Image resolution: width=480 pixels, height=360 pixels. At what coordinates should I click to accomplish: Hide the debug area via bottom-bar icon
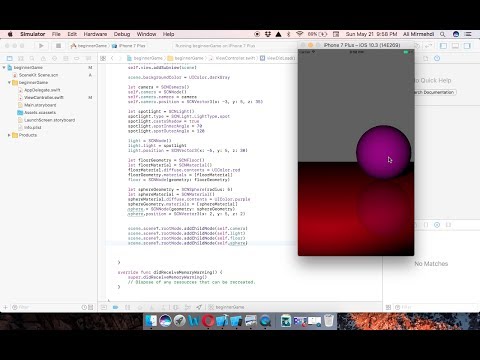pos(104,307)
